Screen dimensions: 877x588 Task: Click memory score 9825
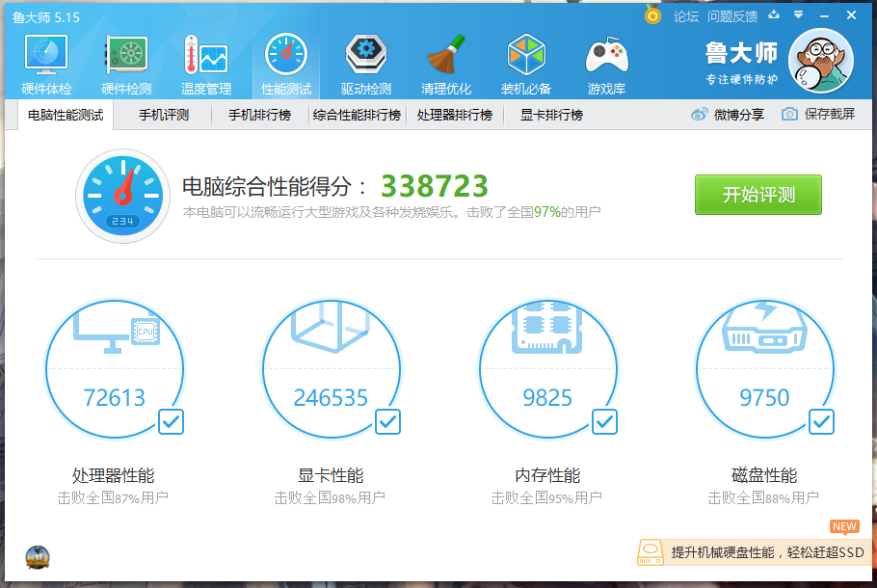(x=547, y=398)
